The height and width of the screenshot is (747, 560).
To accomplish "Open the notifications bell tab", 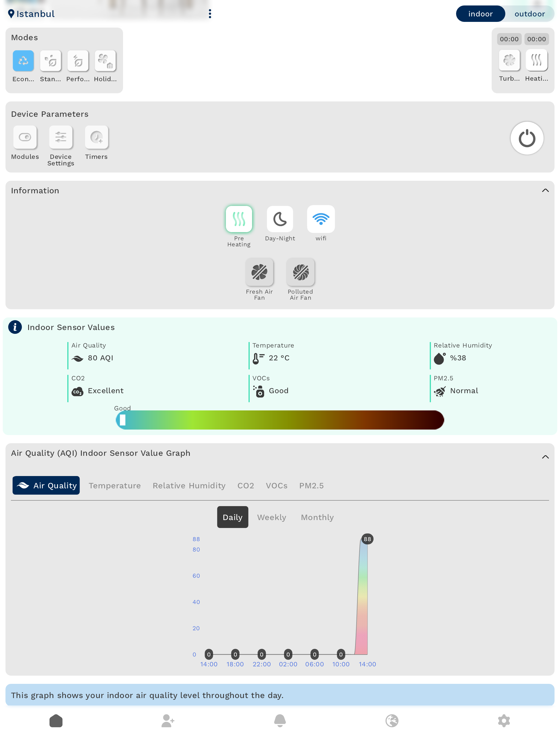I will click(280, 721).
